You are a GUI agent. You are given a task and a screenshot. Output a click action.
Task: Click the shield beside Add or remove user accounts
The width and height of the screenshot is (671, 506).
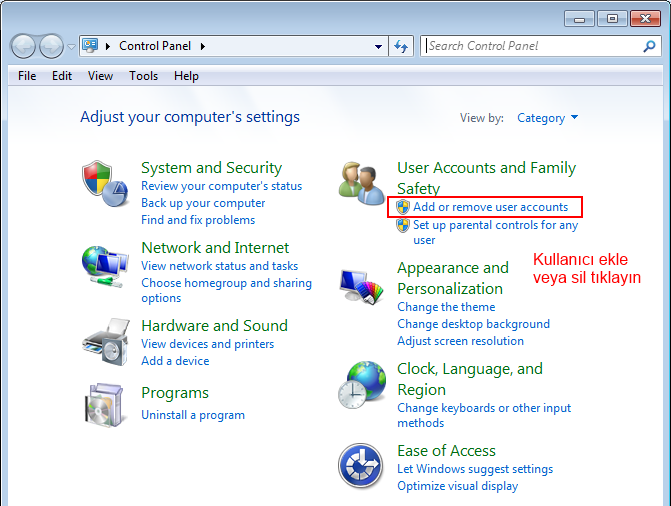point(403,207)
